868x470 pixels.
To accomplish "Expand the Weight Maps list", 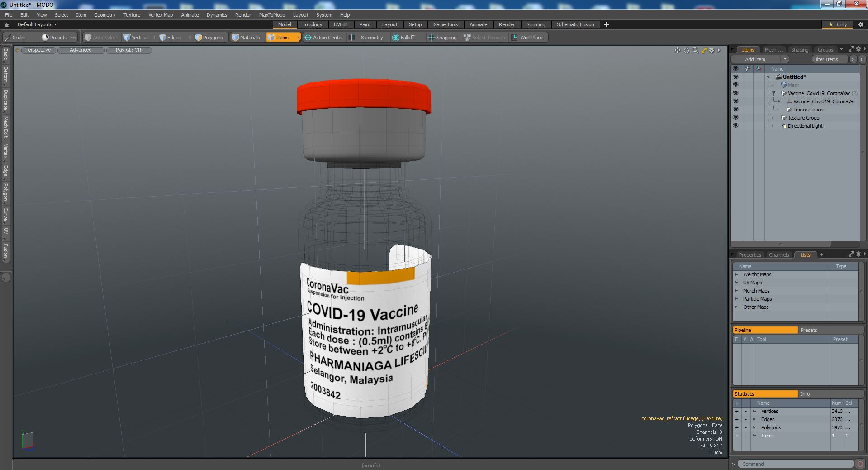I will pyautogui.click(x=736, y=274).
